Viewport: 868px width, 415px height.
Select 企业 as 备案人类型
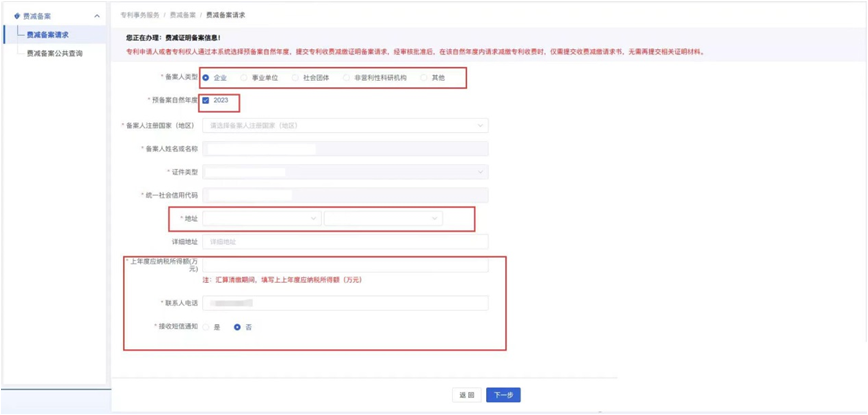[206, 78]
